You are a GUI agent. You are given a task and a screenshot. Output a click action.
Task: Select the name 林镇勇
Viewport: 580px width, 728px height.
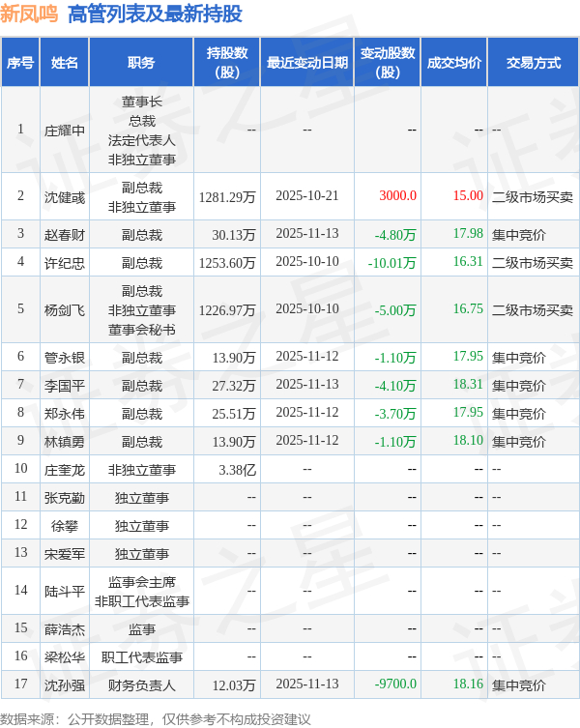tap(65, 442)
